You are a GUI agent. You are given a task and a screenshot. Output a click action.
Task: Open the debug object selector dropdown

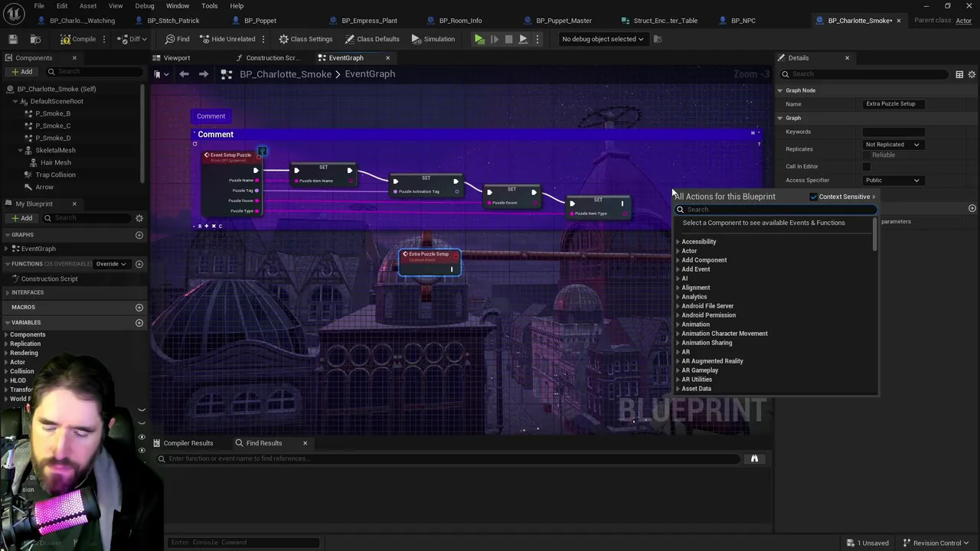603,39
